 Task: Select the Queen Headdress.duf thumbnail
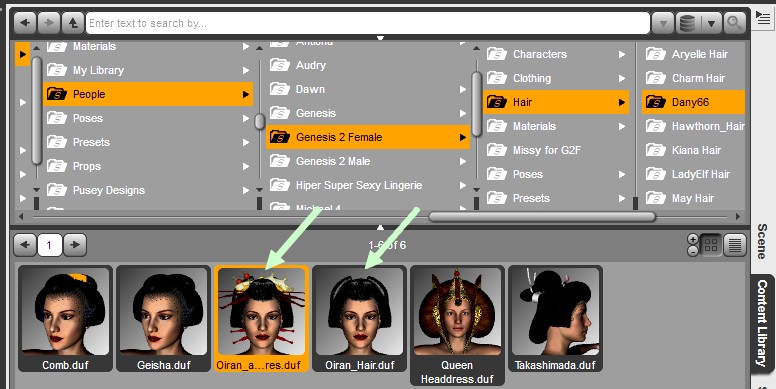(x=457, y=325)
